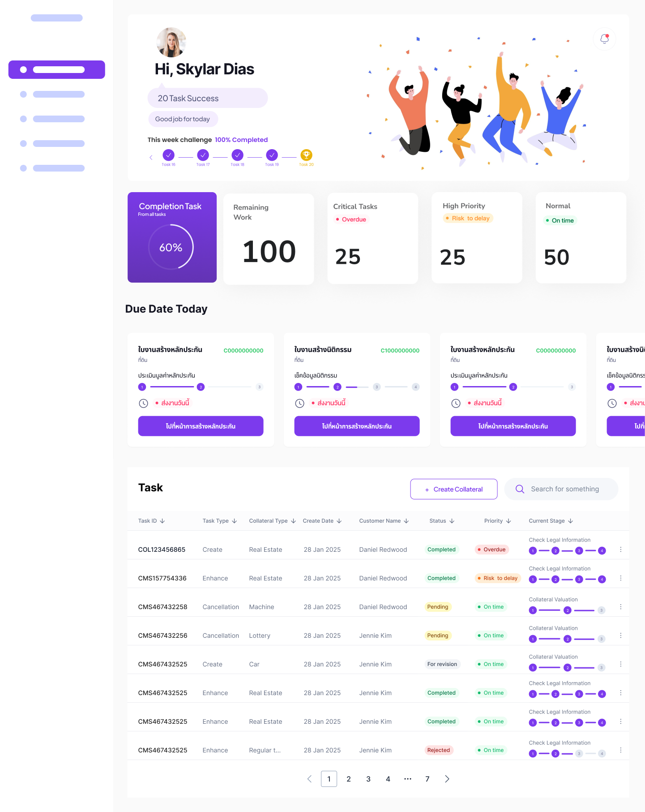Select the highlighted active sidebar item
645x812 pixels.
(x=57, y=69)
